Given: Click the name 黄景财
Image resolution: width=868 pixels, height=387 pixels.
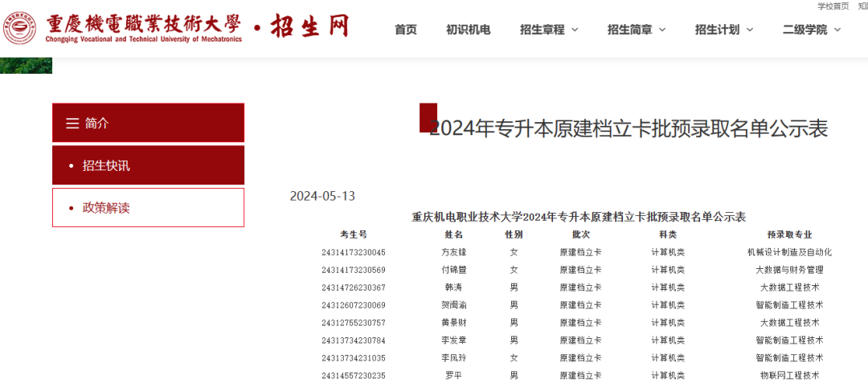Looking at the screenshot, I should click(x=454, y=323).
